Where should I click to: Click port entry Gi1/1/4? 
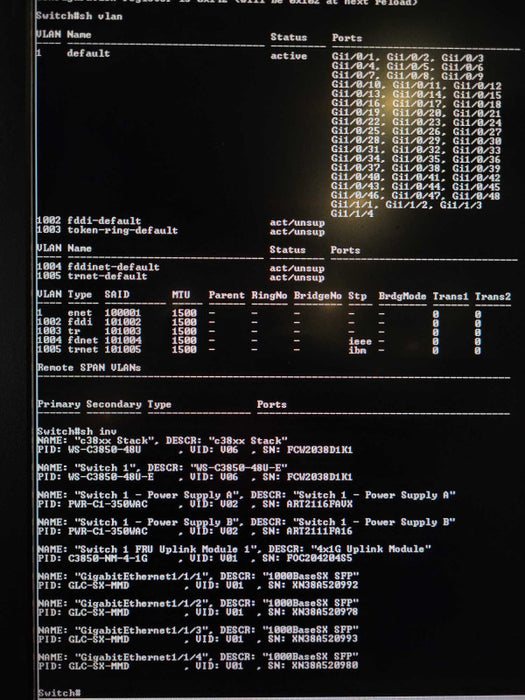click(x=352, y=214)
